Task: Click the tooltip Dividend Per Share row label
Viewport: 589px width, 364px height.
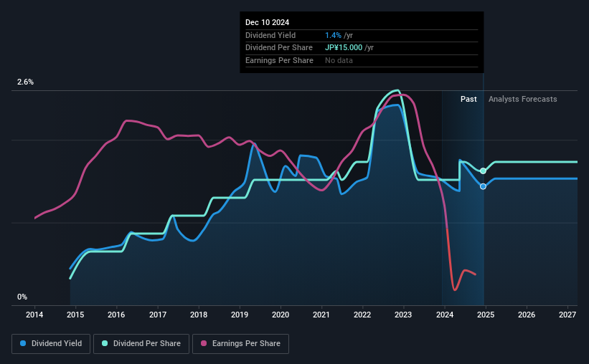Action: 279,48
